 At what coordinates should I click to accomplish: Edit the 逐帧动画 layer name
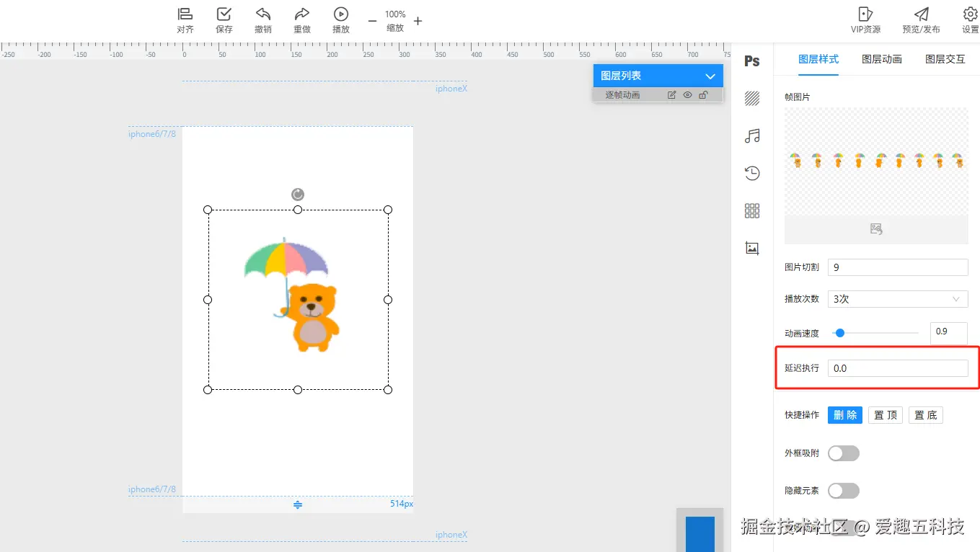pyautogui.click(x=672, y=95)
